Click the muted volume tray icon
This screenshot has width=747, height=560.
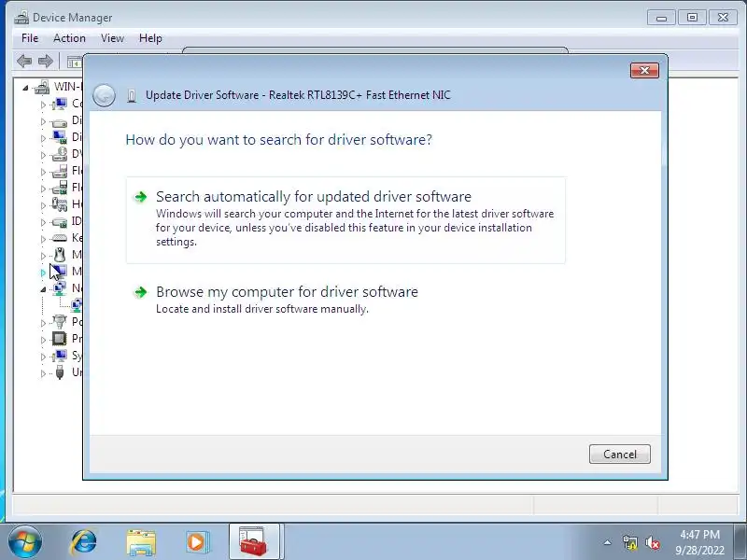pos(652,542)
